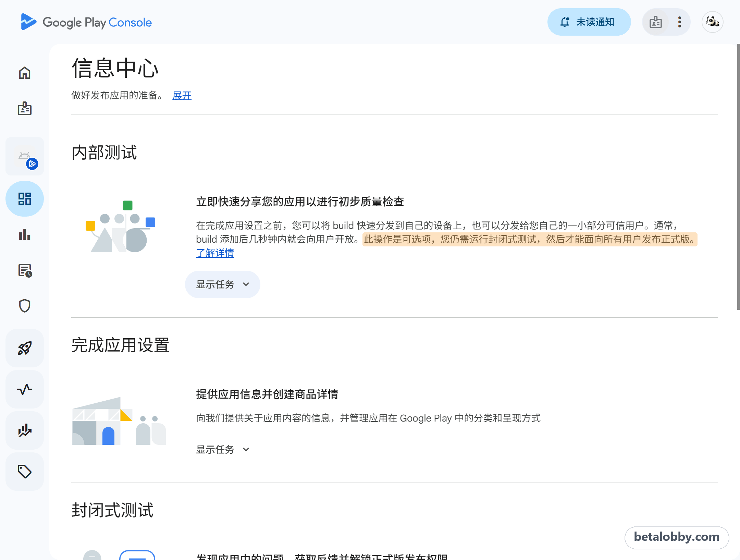Select the Android app icon in sidebar

(25, 156)
